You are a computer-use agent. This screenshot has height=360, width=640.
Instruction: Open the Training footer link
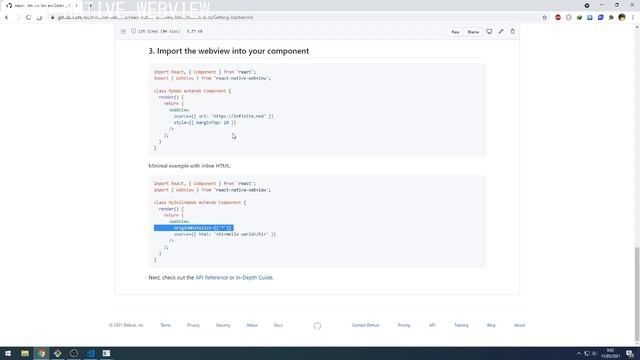pos(461,325)
